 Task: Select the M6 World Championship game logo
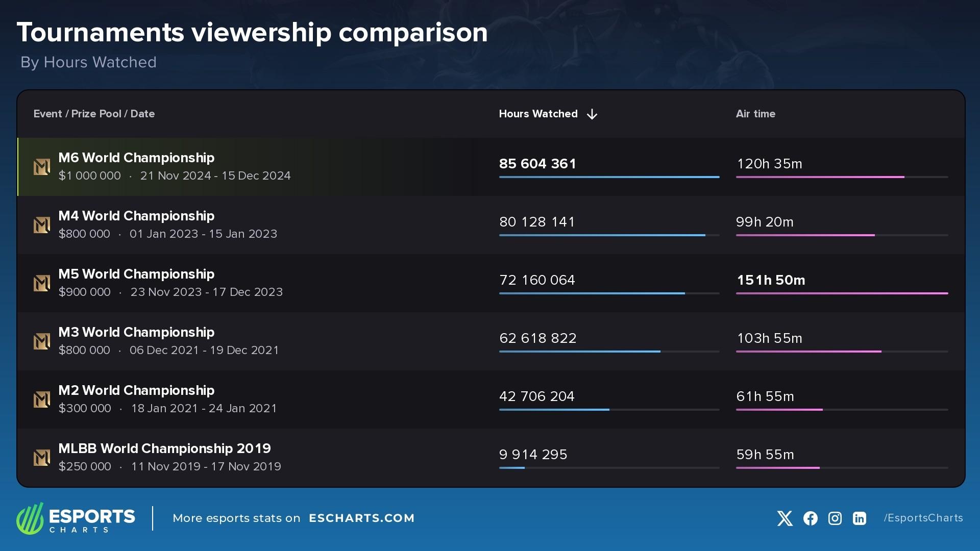(x=42, y=167)
